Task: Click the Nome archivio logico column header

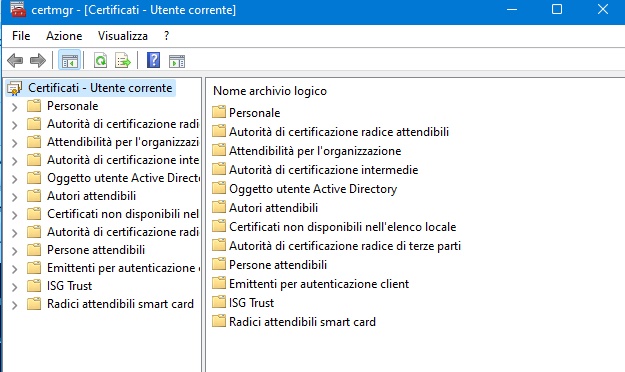Action: pos(270,91)
